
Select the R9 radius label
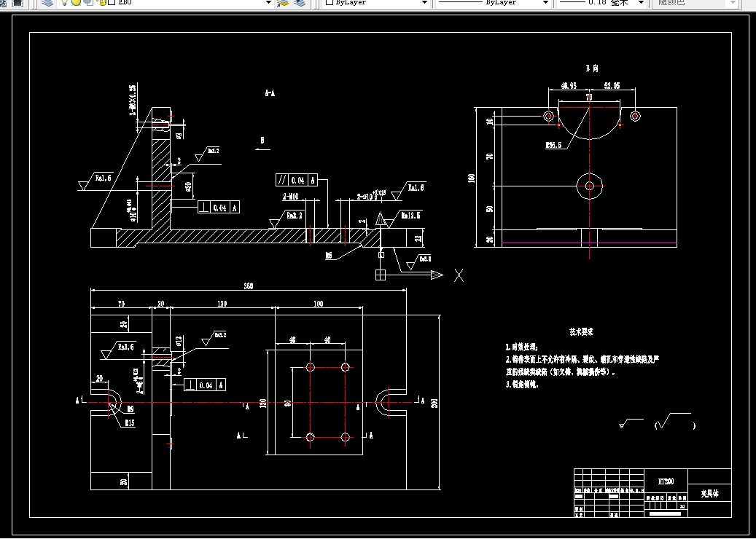(x=130, y=409)
